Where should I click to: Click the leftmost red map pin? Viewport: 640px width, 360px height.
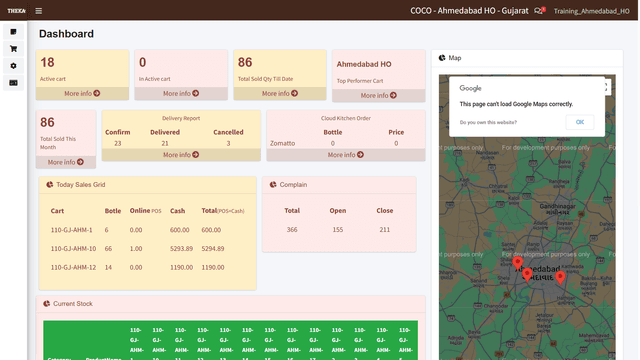[518, 263]
